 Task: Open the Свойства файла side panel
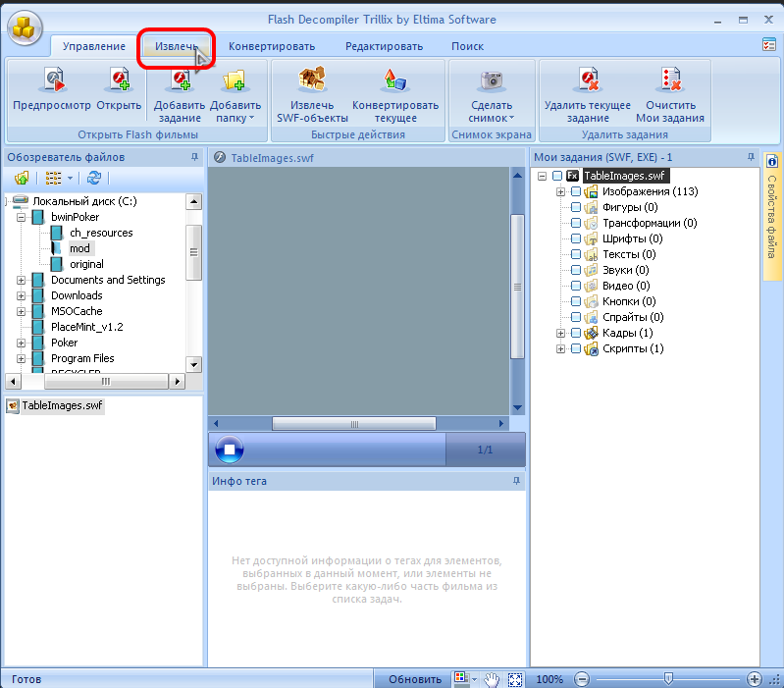point(772,215)
